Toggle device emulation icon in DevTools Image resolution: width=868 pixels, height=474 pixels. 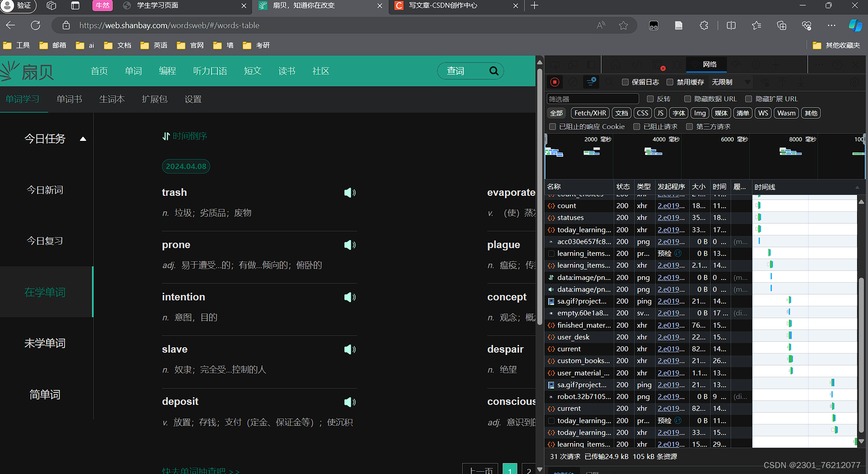tap(573, 65)
